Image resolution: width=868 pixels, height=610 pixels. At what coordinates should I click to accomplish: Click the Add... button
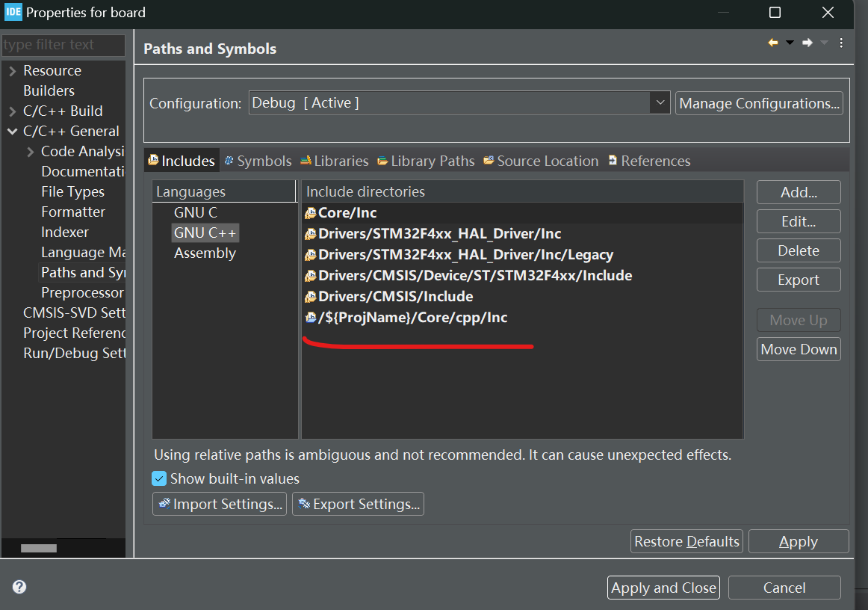(799, 192)
